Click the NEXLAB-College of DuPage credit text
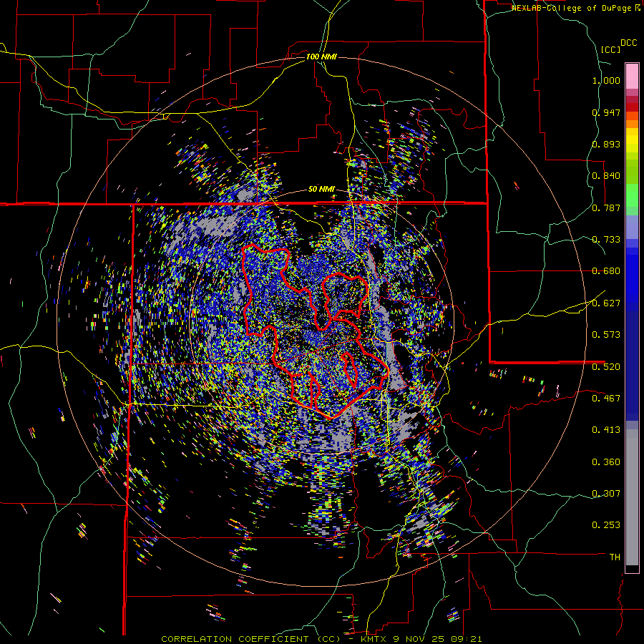 click(571, 8)
